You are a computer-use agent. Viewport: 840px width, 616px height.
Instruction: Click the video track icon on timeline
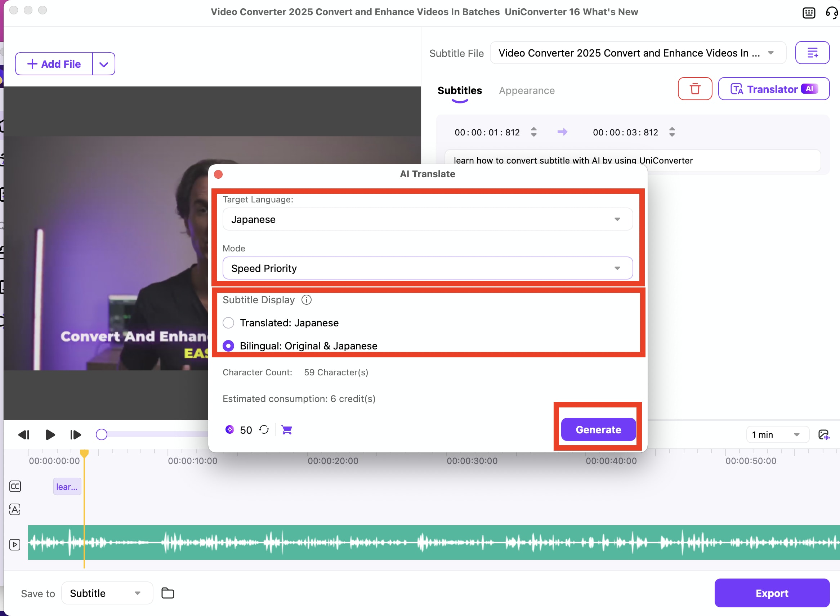[x=14, y=544]
